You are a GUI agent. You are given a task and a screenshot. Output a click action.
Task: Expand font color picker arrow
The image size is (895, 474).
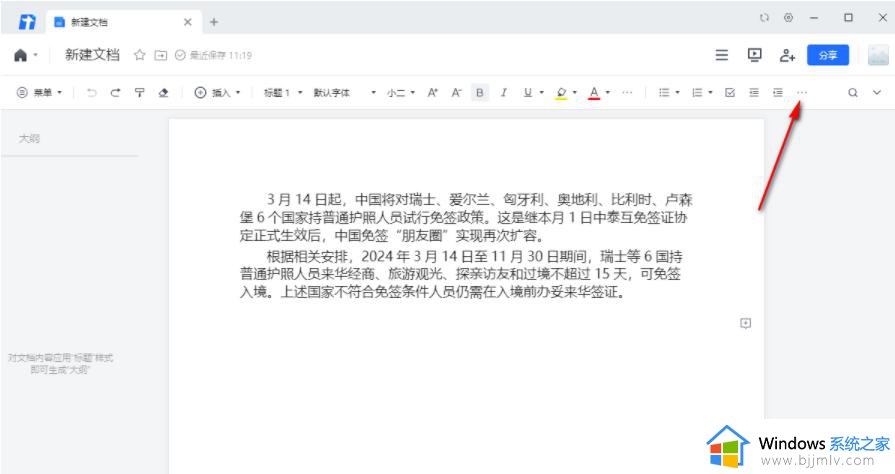[608, 93]
